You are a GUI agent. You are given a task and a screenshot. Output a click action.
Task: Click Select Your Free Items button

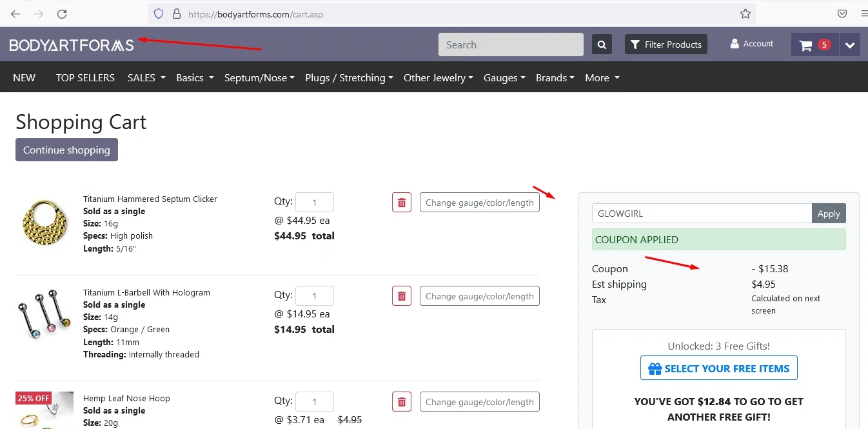pyautogui.click(x=718, y=368)
